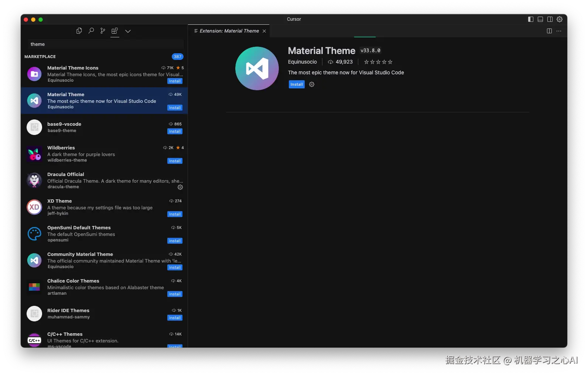Click the Community Material Theme logo icon
588x375 pixels.
click(34, 260)
